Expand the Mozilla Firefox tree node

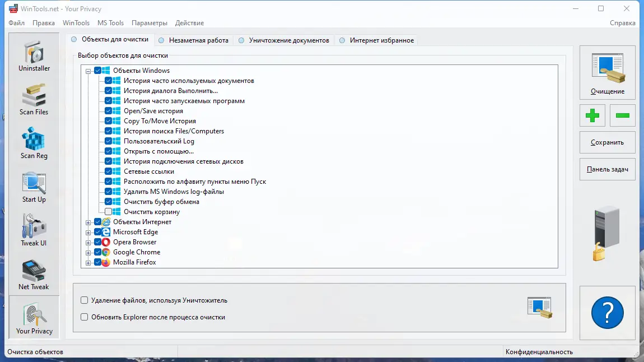click(88, 263)
